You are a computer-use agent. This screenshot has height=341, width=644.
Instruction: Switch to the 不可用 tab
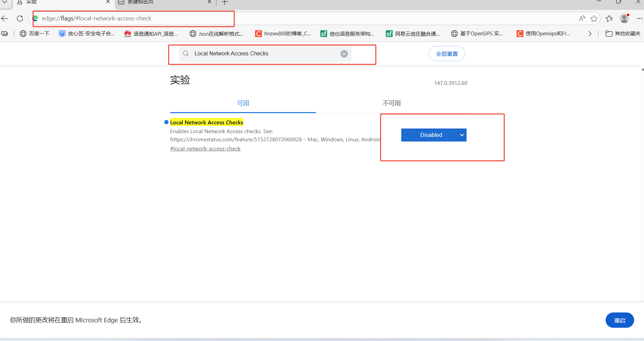(x=392, y=103)
